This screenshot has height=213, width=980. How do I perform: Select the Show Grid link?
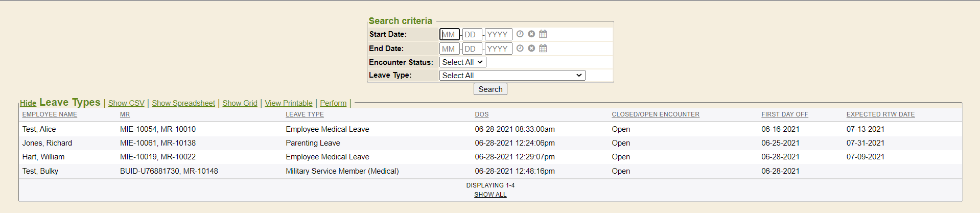click(240, 103)
